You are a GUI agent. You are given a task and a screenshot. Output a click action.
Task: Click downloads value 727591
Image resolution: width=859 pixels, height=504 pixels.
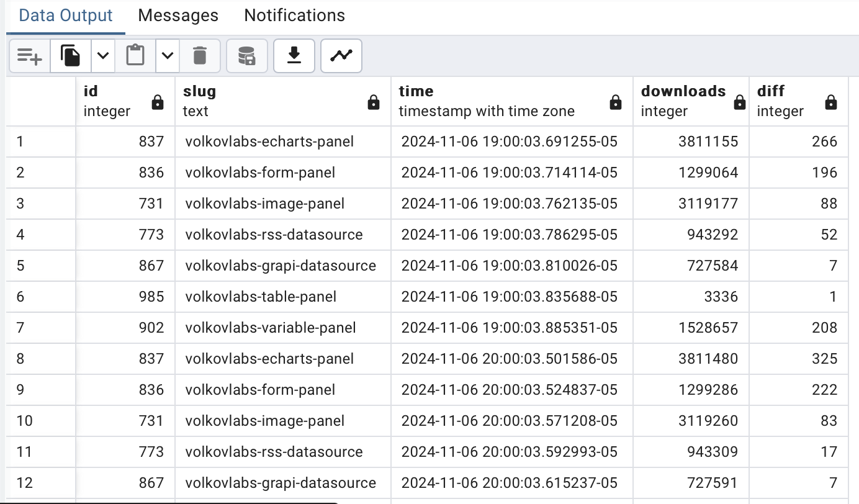coord(691,483)
